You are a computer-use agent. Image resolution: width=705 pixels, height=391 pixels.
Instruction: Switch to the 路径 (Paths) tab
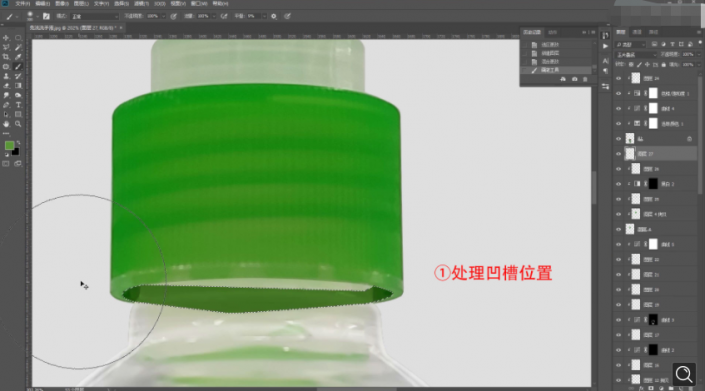pyautogui.click(x=653, y=32)
